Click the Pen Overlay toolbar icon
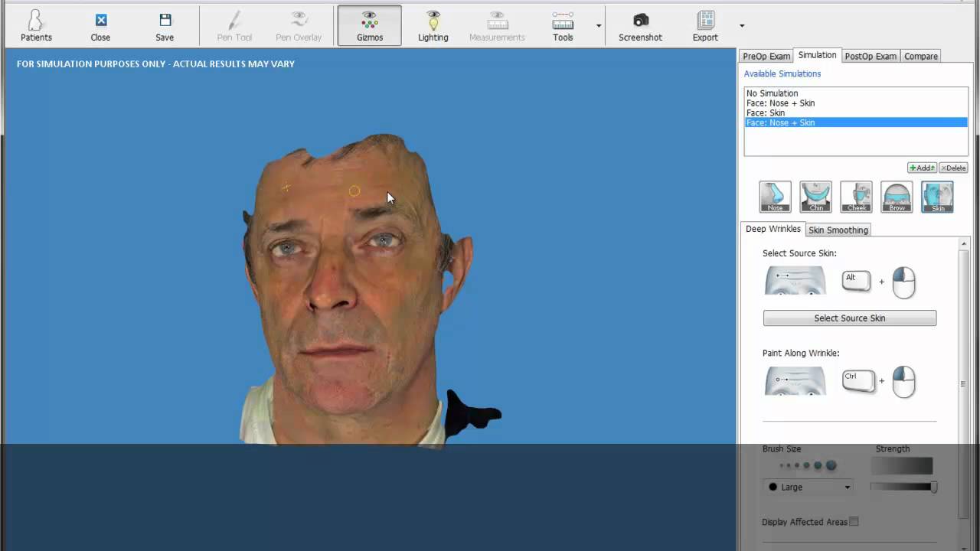Image resolution: width=980 pixels, height=551 pixels. coord(299,26)
